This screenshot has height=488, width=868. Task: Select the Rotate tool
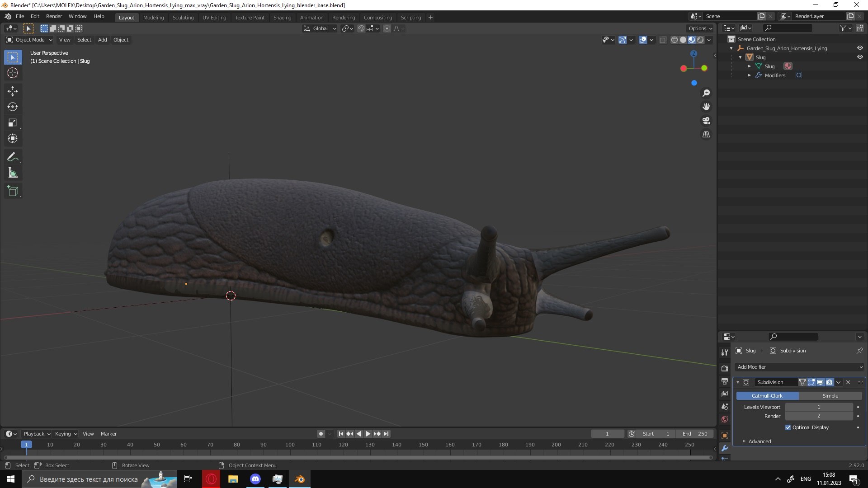[13, 107]
